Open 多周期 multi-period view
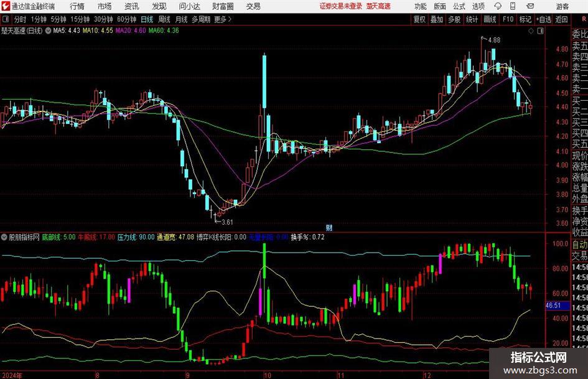The width and height of the screenshot is (588, 379). pos(201,19)
